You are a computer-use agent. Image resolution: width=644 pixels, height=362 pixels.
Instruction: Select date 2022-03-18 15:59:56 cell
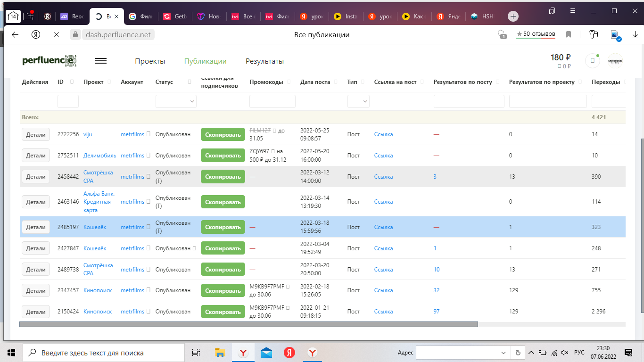pos(314,227)
